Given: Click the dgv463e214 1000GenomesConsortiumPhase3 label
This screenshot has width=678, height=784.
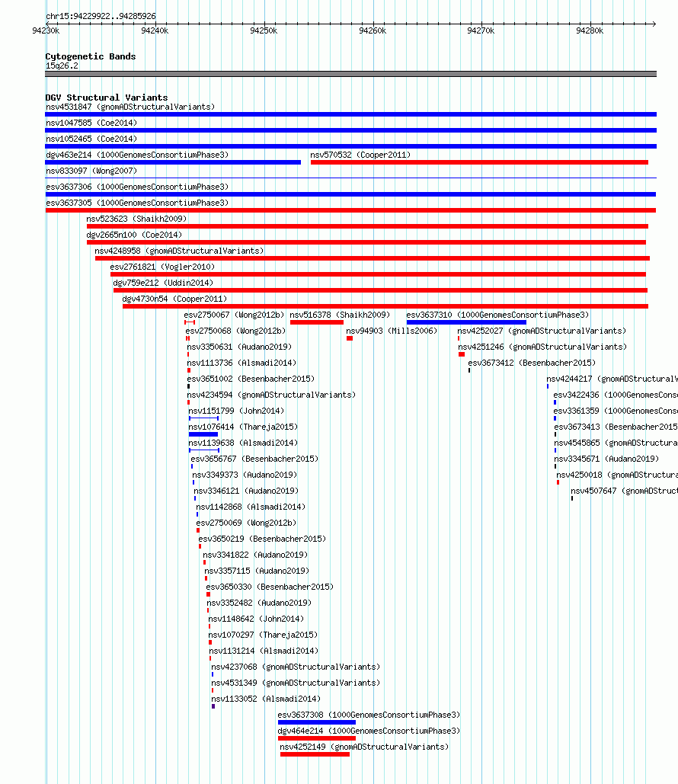Looking at the screenshot, I should pyautogui.click(x=137, y=155).
